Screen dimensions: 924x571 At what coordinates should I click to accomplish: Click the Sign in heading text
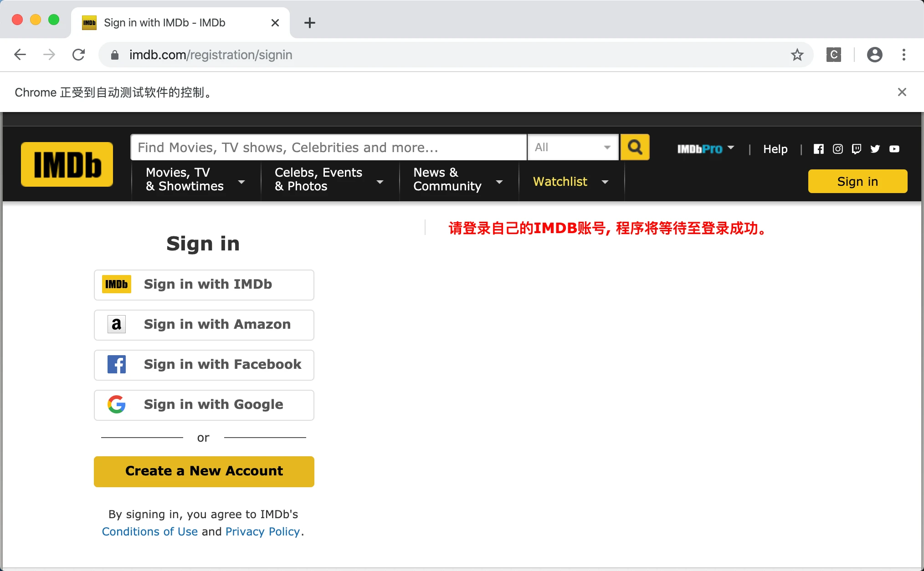[x=203, y=243]
